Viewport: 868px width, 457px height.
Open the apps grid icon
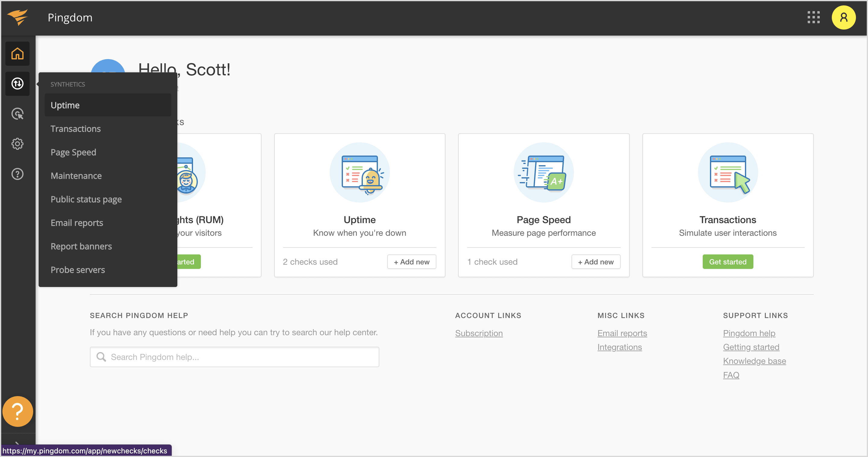[813, 17]
